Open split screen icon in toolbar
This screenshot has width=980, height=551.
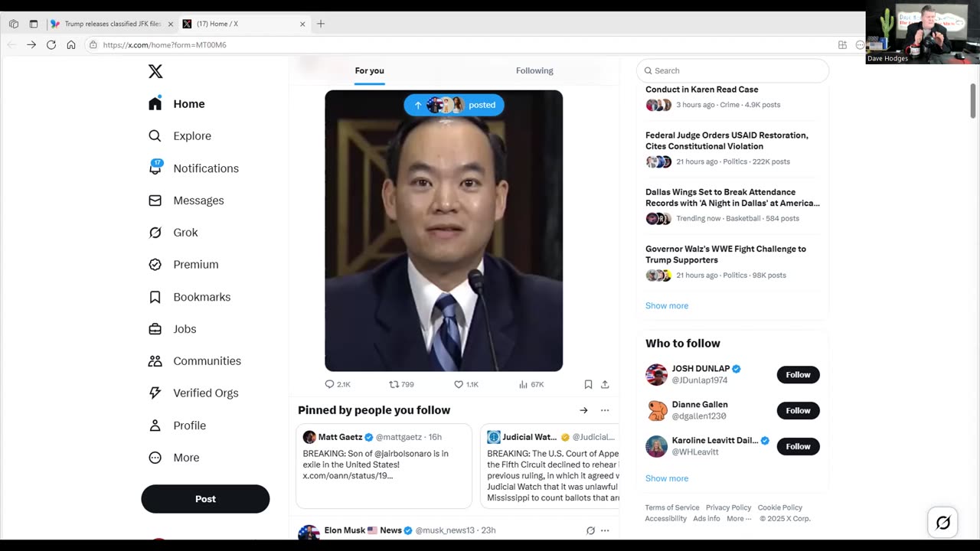(842, 44)
